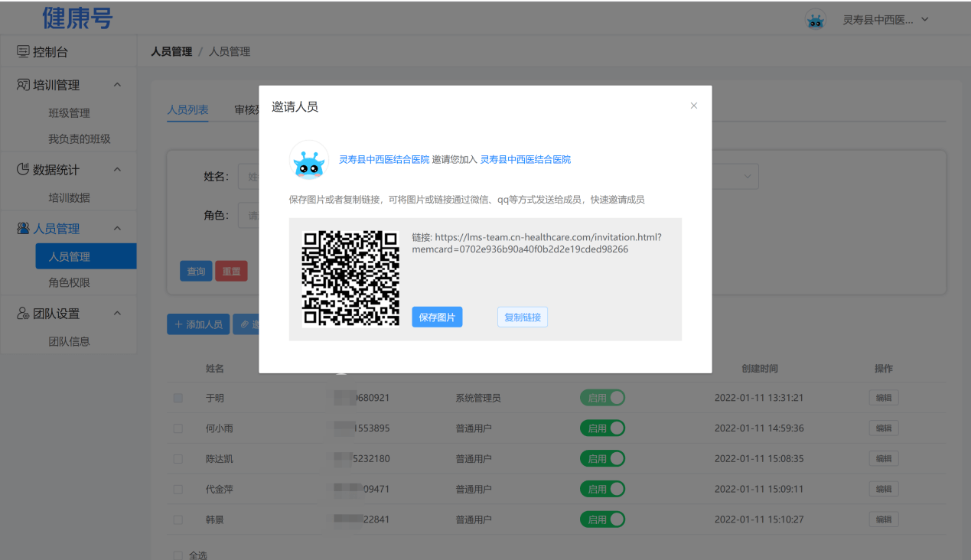The height and width of the screenshot is (560, 971).
Task: Open 培训数据 in the sidebar
Action: pyautogui.click(x=69, y=197)
